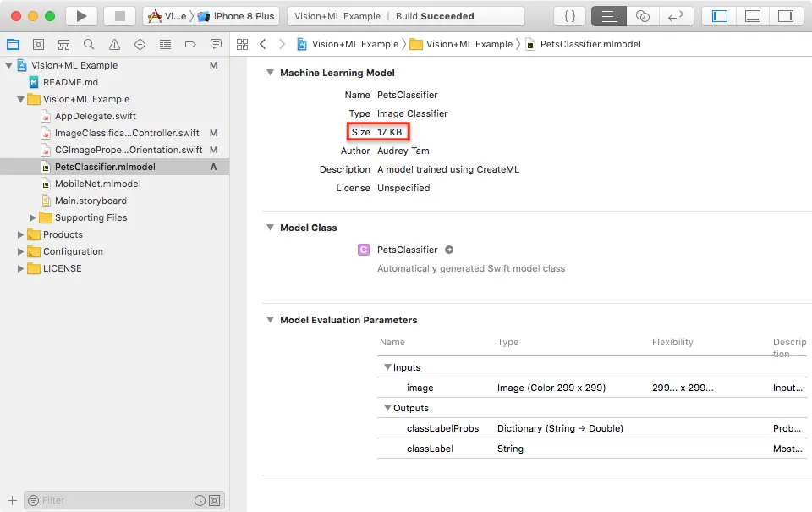Select PetsClassifier.mlmodel in navigator

point(105,167)
